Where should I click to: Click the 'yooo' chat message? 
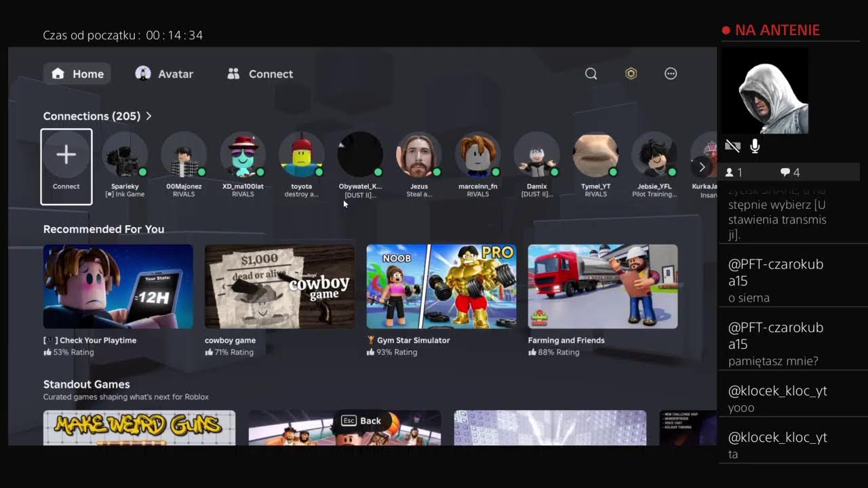coord(741,408)
